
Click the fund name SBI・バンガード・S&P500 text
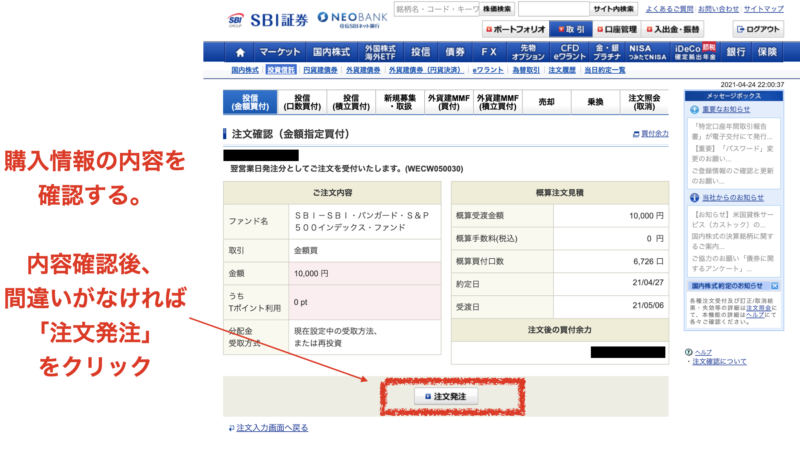click(362, 221)
